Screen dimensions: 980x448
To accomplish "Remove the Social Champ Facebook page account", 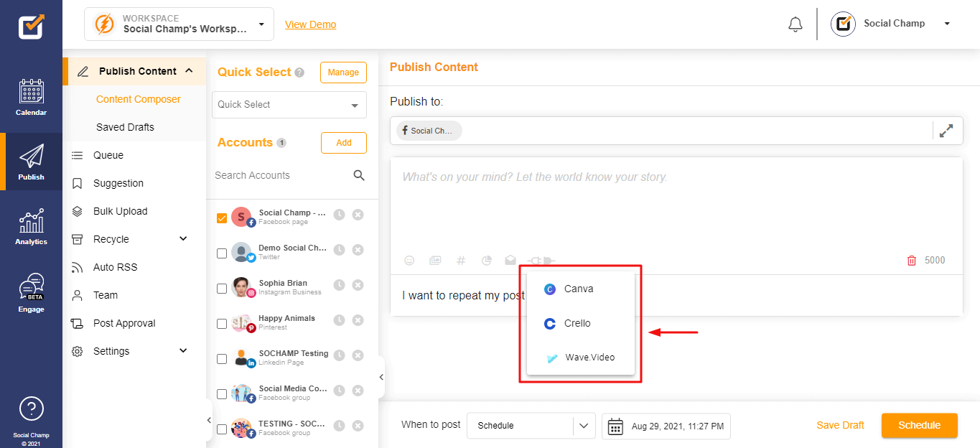I will 358,215.
